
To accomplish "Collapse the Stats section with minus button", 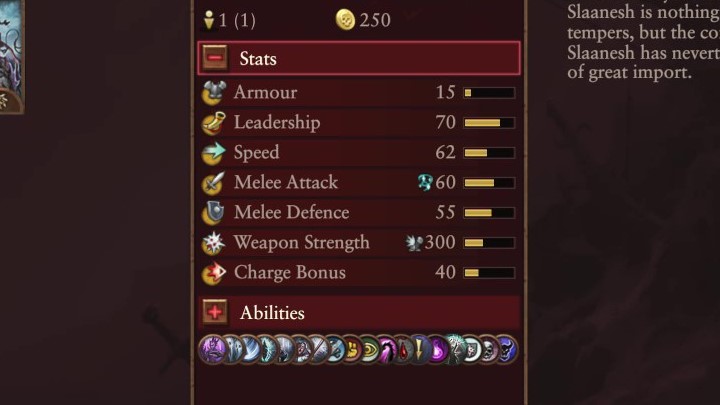I will pyautogui.click(x=215, y=58).
